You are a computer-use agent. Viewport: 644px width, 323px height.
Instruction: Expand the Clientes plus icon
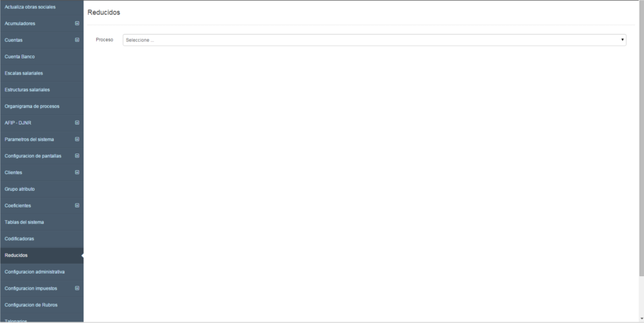point(77,172)
